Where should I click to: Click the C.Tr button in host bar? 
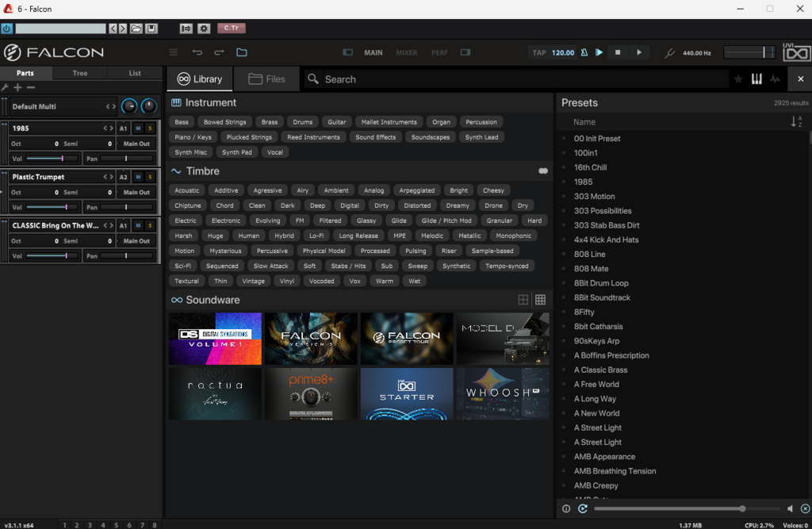232,28
